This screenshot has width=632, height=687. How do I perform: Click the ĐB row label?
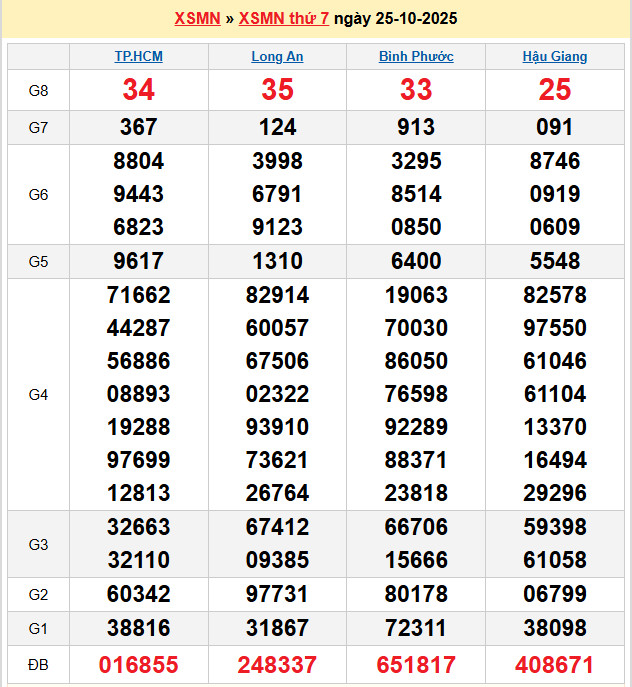pyautogui.click(x=38, y=664)
